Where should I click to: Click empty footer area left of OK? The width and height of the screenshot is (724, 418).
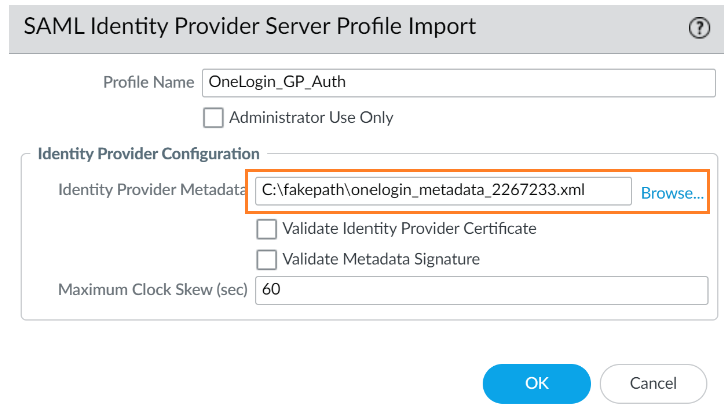pyautogui.click(x=250, y=382)
